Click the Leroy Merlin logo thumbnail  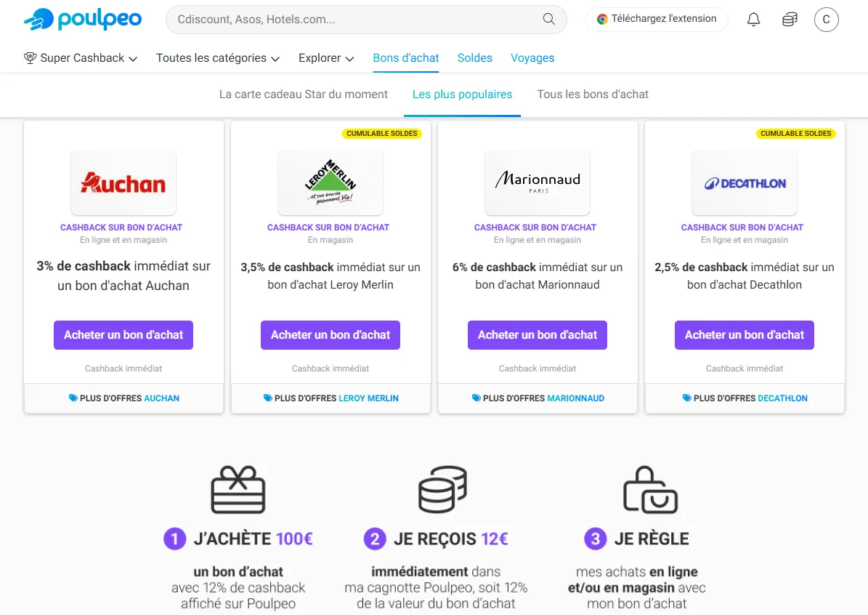coord(330,183)
